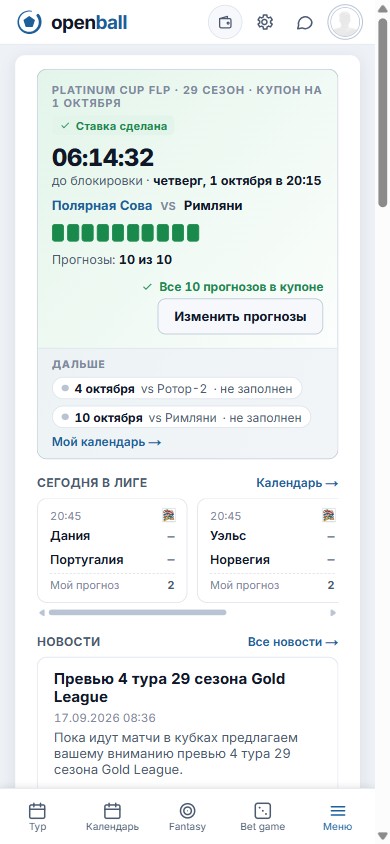Screen dimensions: 390x844
Task: Tap the Календарь tab icon
Action: (112, 811)
